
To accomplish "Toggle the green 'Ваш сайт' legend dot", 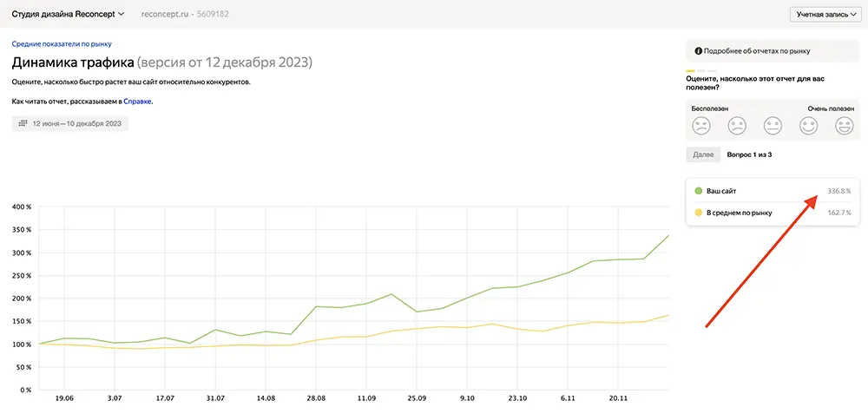I will [x=699, y=191].
